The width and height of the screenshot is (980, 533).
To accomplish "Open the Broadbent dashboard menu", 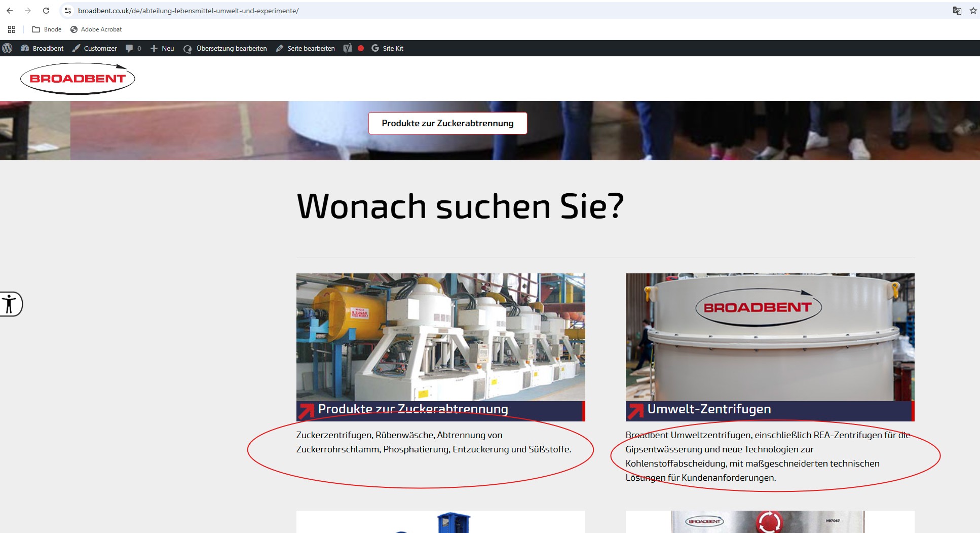I will (x=42, y=48).
